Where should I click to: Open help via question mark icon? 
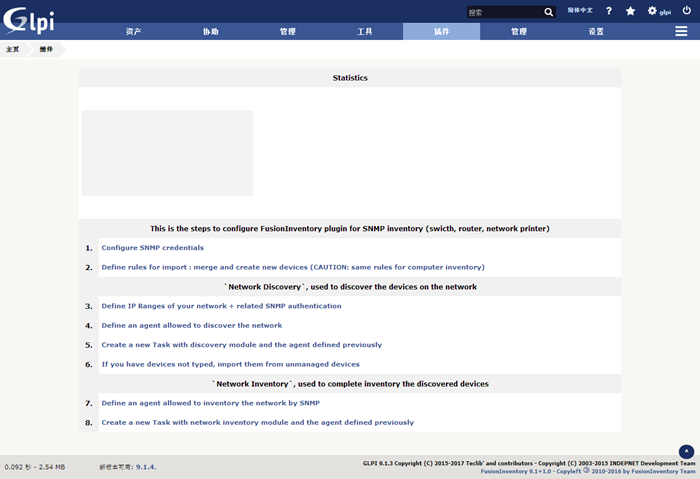tap(608, 11)
